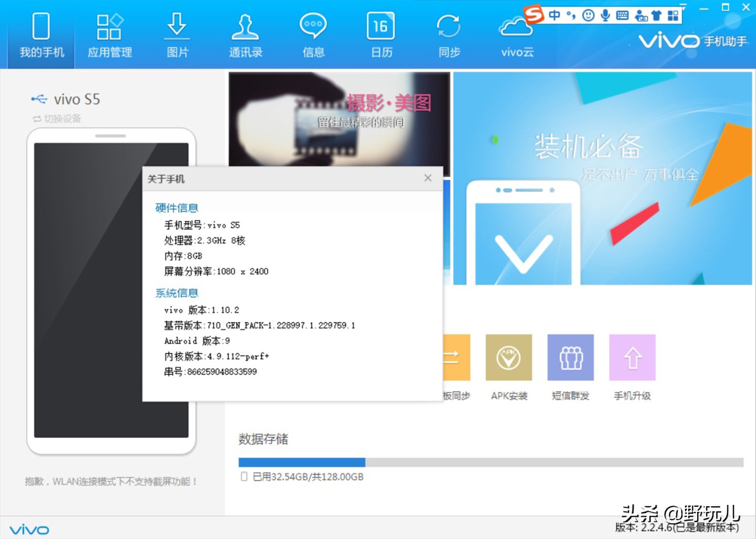This screenshot has height=539, width=756.
Task: Toggle Chinese/English input mode in Sogou bar
Action: tap(554, 15)
